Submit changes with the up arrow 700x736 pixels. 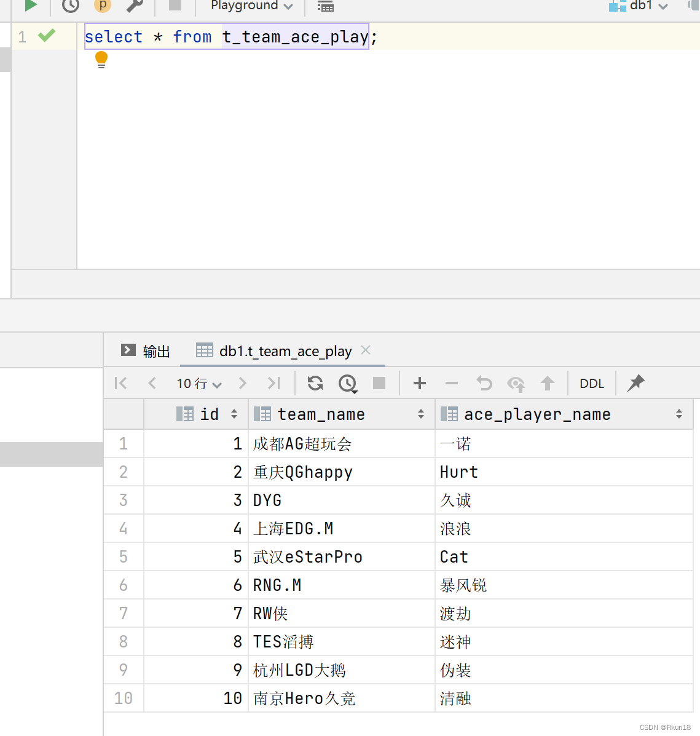point(547,383)
